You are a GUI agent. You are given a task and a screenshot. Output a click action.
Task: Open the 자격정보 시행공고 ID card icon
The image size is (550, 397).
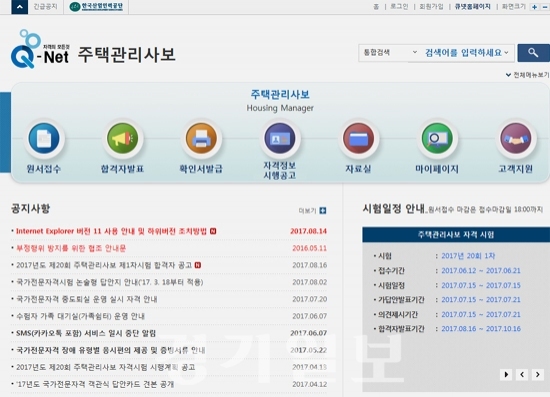click(x=280, y=139)
